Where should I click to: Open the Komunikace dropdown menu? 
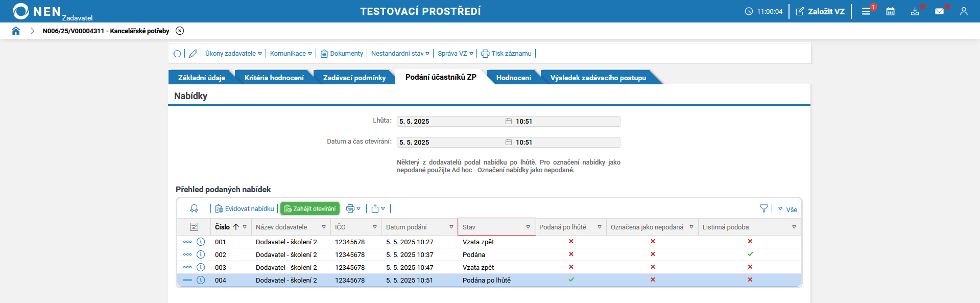pyautogui.click(x=291, y=54)
